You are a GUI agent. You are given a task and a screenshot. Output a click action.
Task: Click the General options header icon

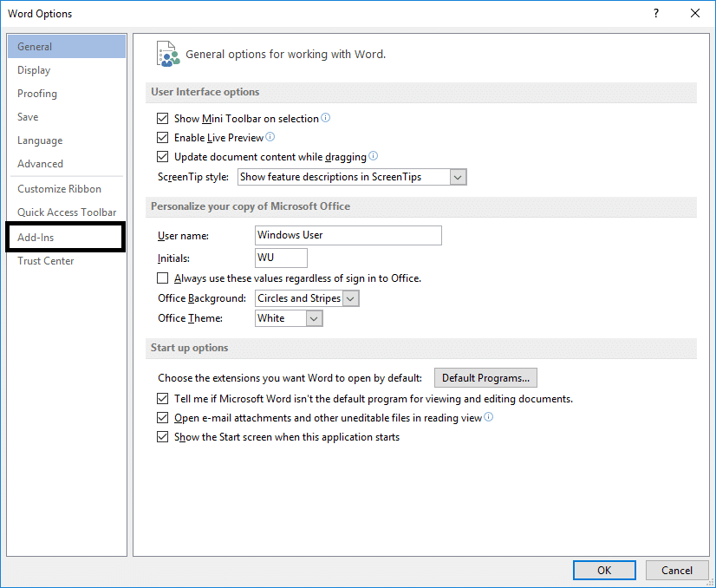coord(167,54)
